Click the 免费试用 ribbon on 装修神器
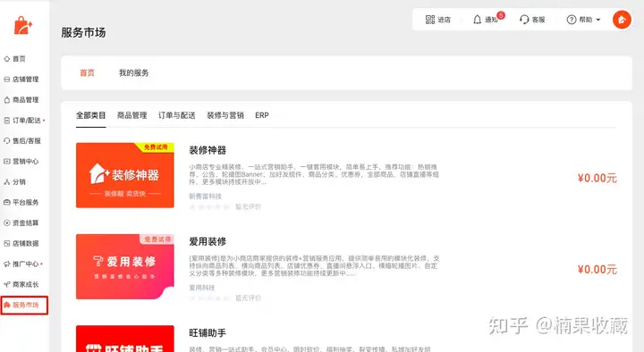The width and height of the screenshot is (644, 352). pos(156,147)
